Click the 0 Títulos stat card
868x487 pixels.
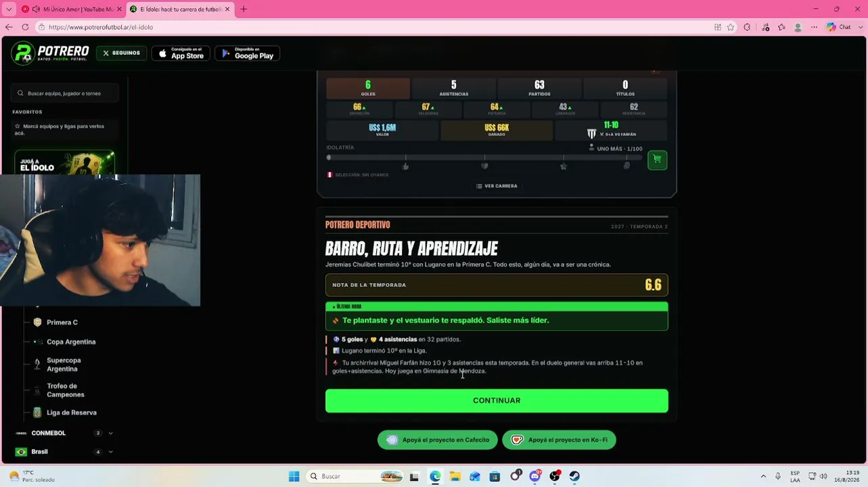point(625,88)
